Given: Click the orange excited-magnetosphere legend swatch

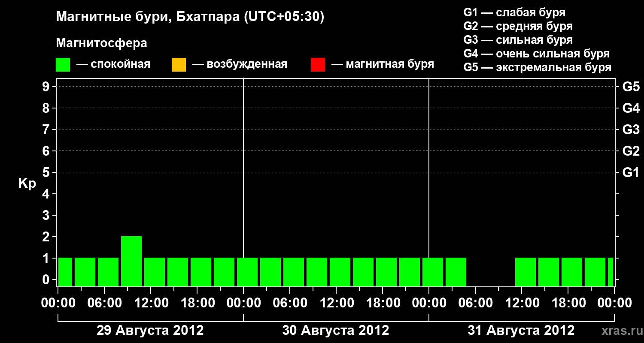Looking at the screenshot, I should click(179, 65).
